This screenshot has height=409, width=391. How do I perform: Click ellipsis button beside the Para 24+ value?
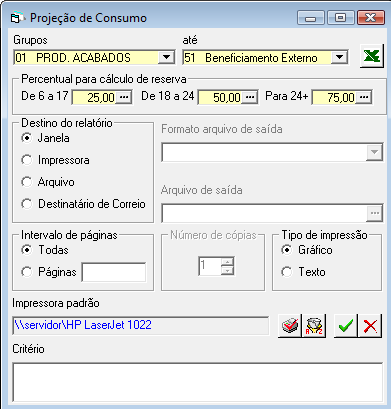[364, 97]
